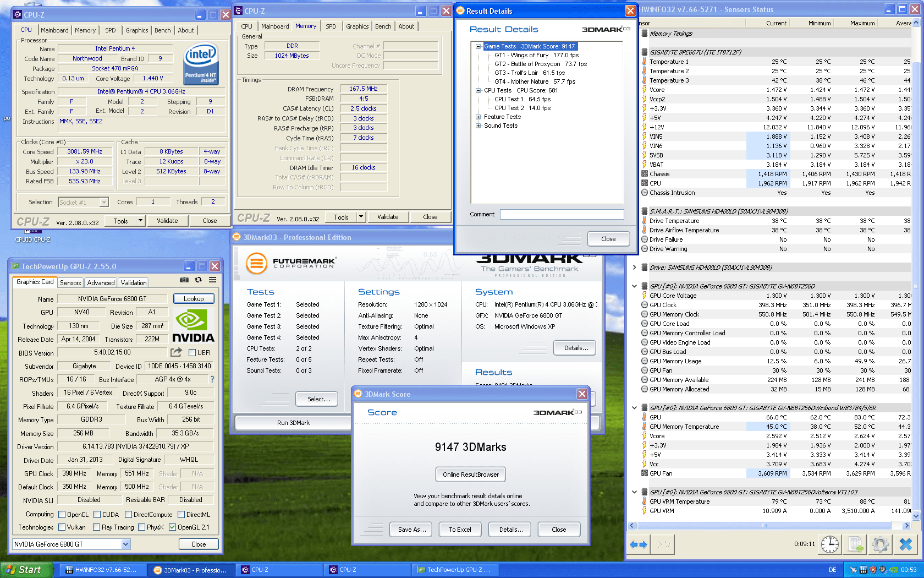
Task: Toggle the CUDA checkbox
Action: tap(97, 515)
